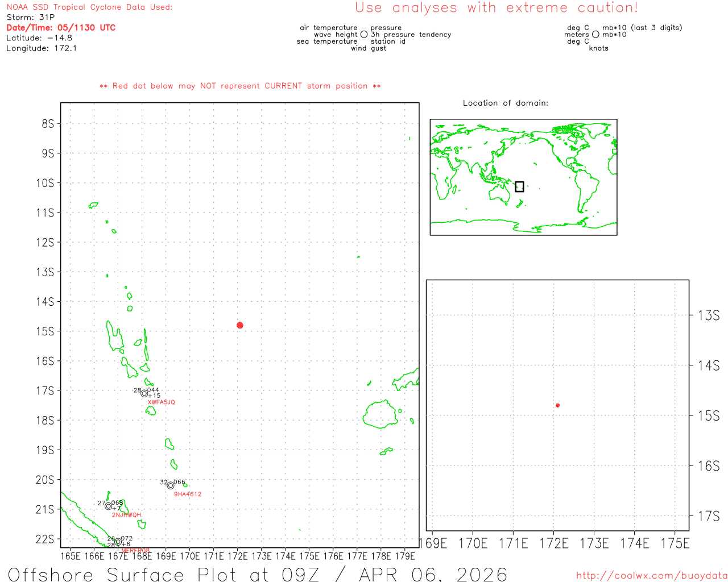The width and height of the screenshot is (728, 582).
Task: Click the red dot disclaimer notice
Action: point(240,86)
